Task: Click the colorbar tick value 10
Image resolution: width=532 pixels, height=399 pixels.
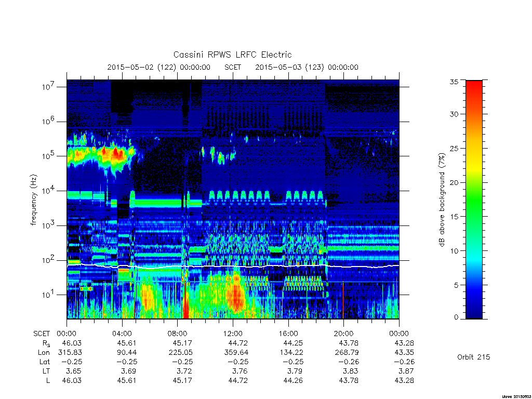Action: coord(454,251)
